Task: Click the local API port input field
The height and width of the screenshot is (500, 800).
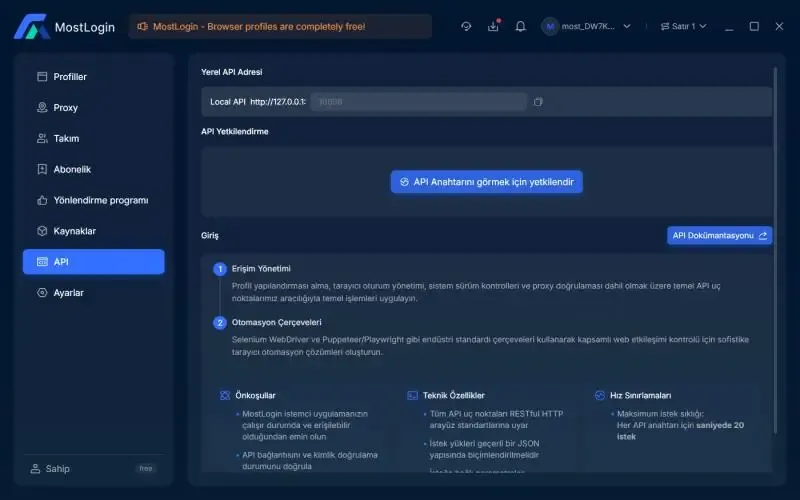Action: pyautogui.click(x=418, y=102)
